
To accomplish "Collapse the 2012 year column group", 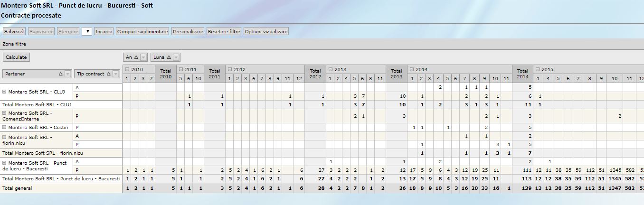I will [229, 69].
